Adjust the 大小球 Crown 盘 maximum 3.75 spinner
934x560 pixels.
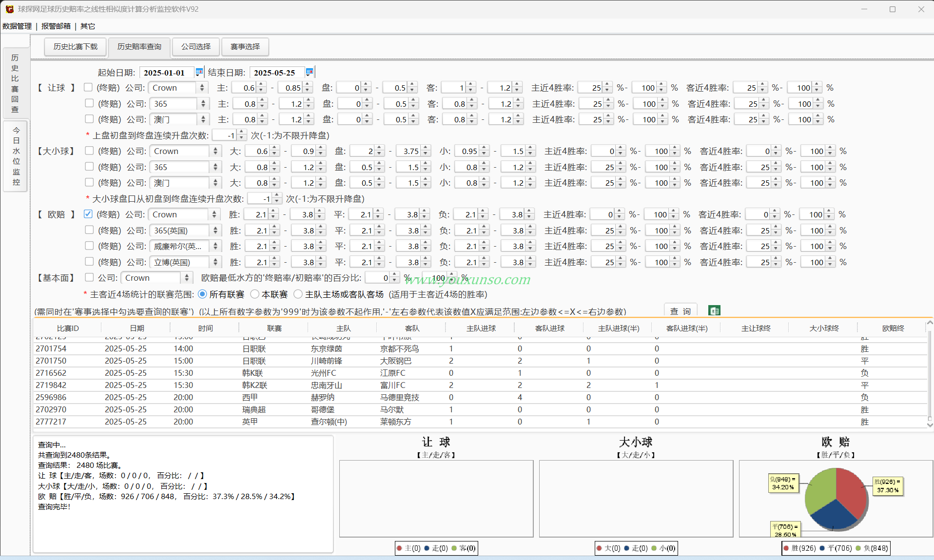[426, 151]
